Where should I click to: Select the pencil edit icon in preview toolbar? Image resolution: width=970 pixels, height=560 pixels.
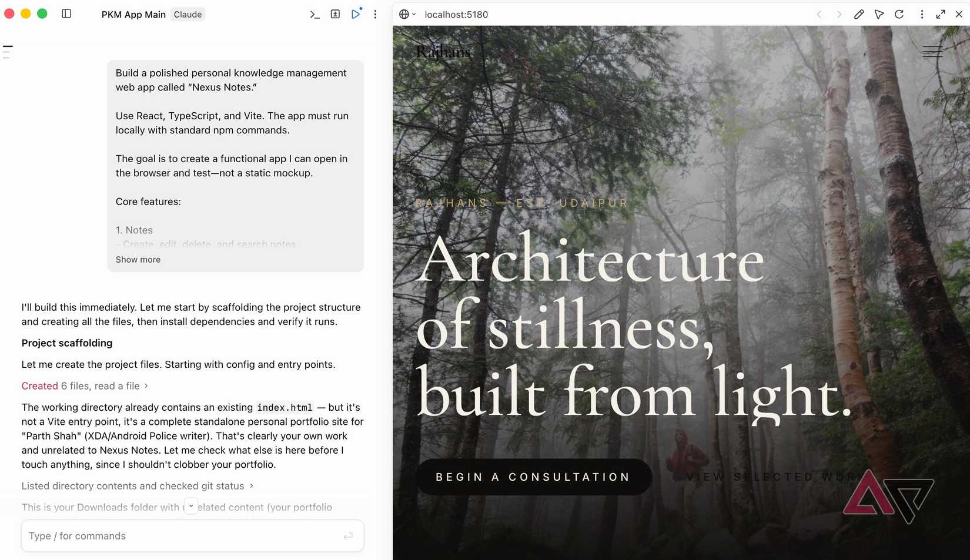(859, 14)
